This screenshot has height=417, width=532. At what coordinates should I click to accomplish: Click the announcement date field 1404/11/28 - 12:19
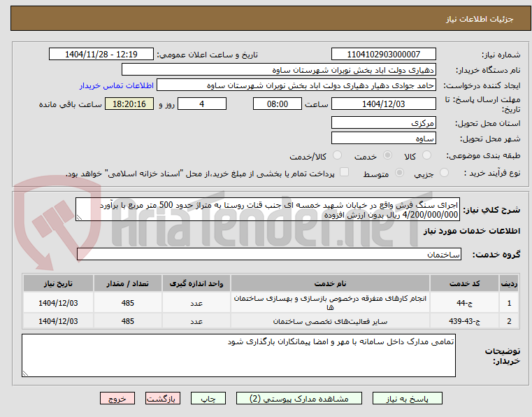click(x=101, y=55)
